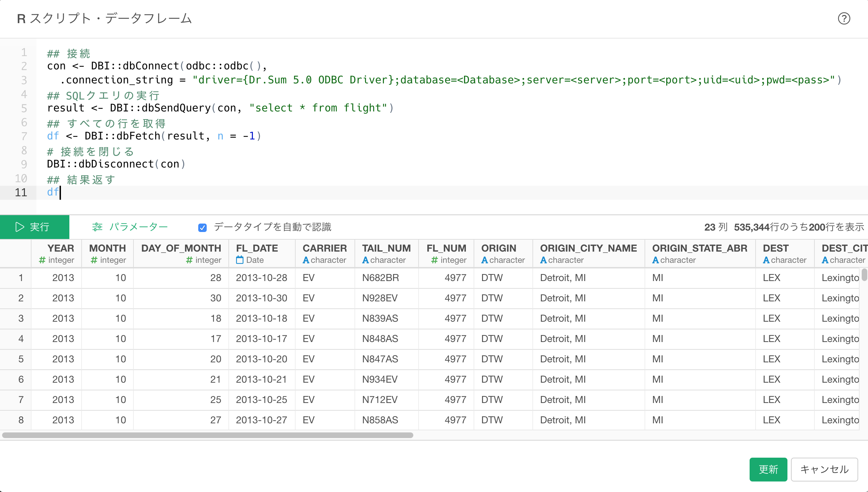The image size is (868, 492).
Task: Click the row count summary text
Action: click(784, 227)
